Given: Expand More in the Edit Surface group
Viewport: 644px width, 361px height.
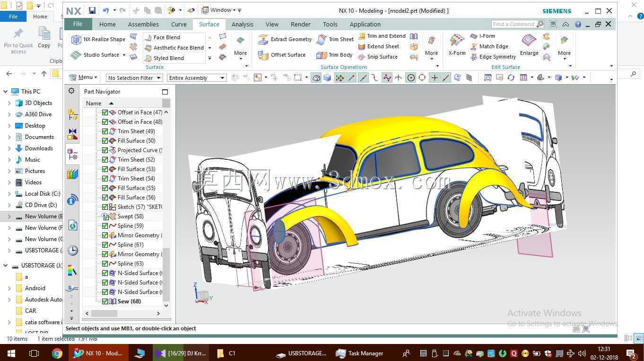Looking at the screenshot, I should [564, 48].
